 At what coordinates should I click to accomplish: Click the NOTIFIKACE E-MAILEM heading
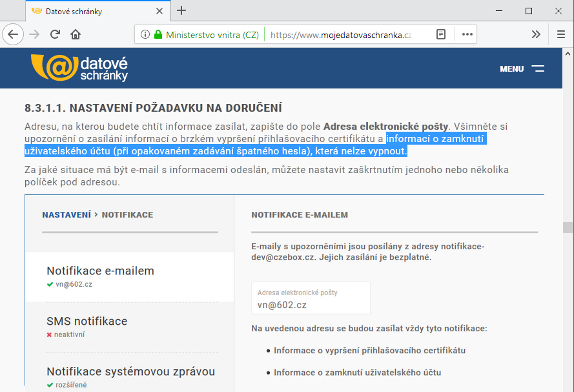pyautogui.click(x=300, y=215)
